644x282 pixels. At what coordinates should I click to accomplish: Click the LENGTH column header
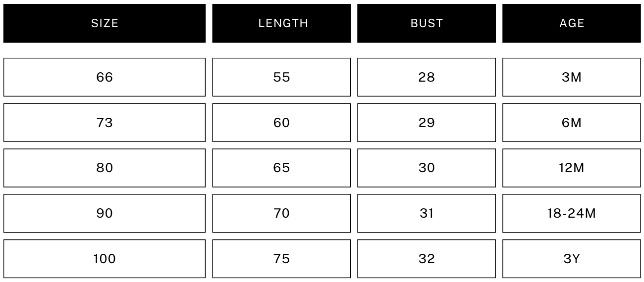click(x=281, y=23)
